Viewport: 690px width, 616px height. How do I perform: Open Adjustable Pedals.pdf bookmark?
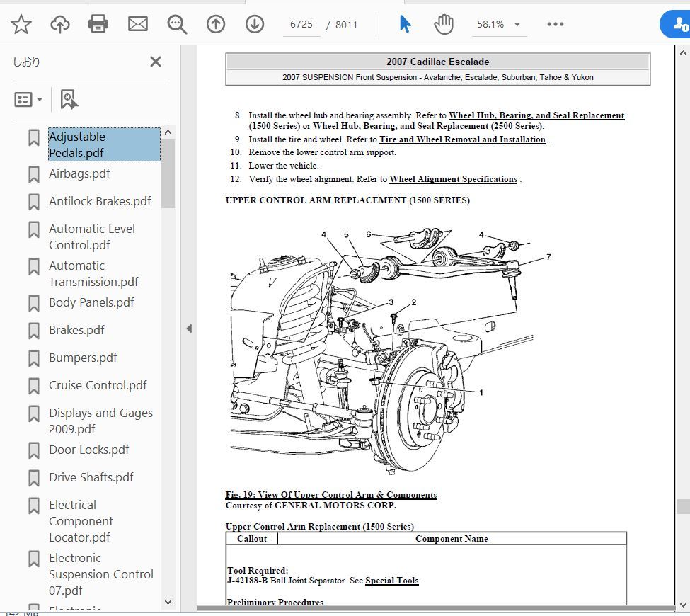[x=104, y=144]
